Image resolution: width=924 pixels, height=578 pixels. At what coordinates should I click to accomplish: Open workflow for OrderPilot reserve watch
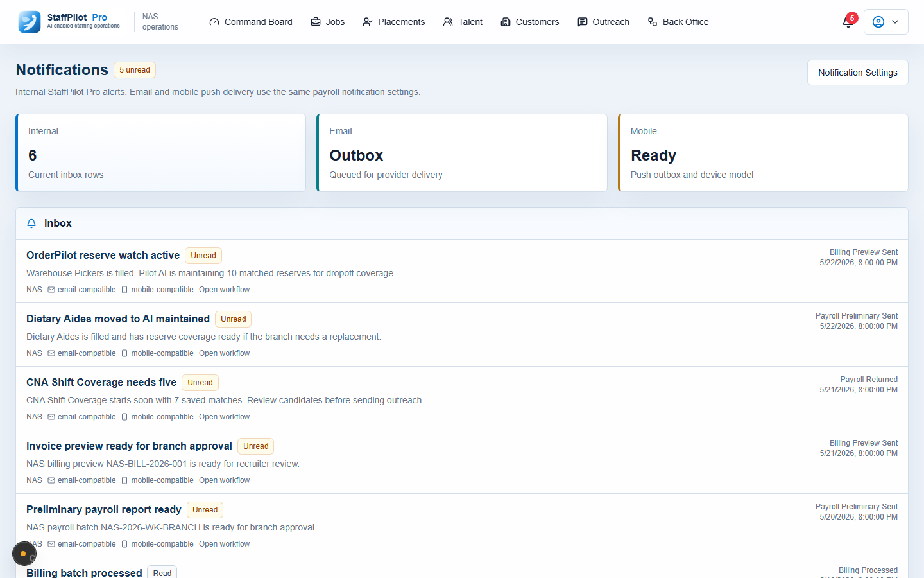(224, 290)
